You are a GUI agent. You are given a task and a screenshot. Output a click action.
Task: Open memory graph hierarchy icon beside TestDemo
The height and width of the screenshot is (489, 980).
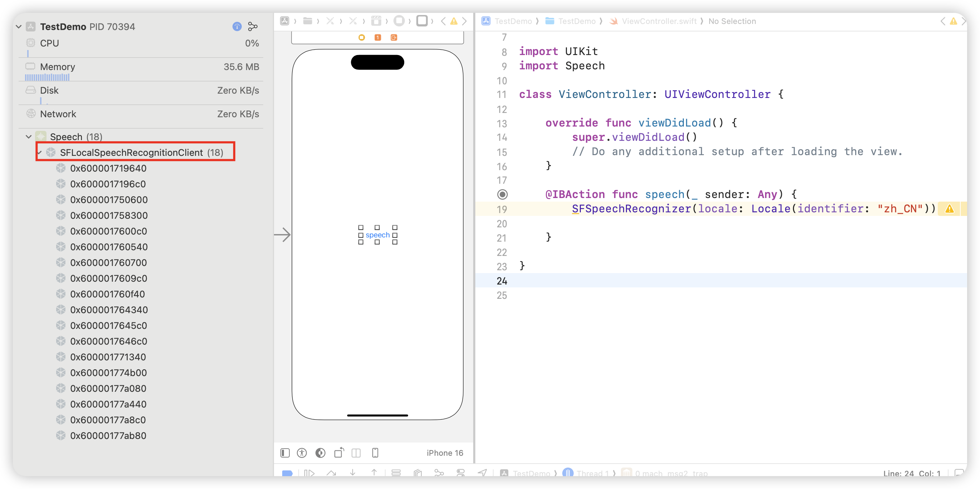[x=253, y=26]
